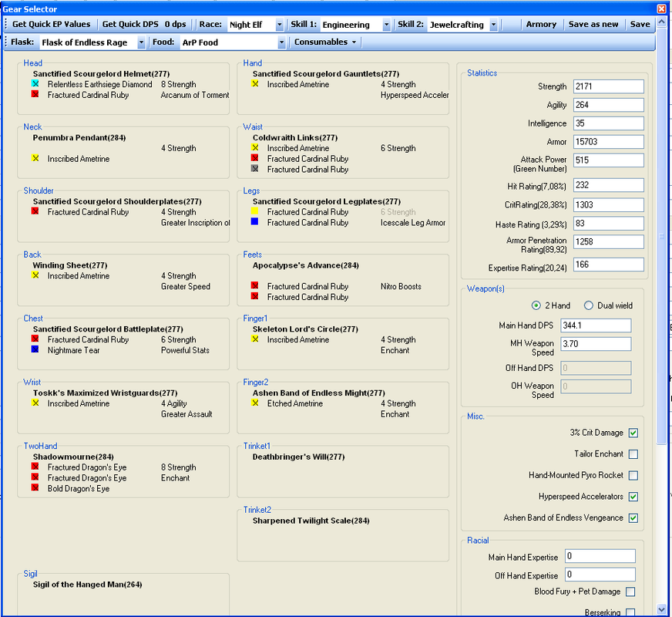Click yellow gem icon in Hand Inscribed Ametrine row

(255, 83)
